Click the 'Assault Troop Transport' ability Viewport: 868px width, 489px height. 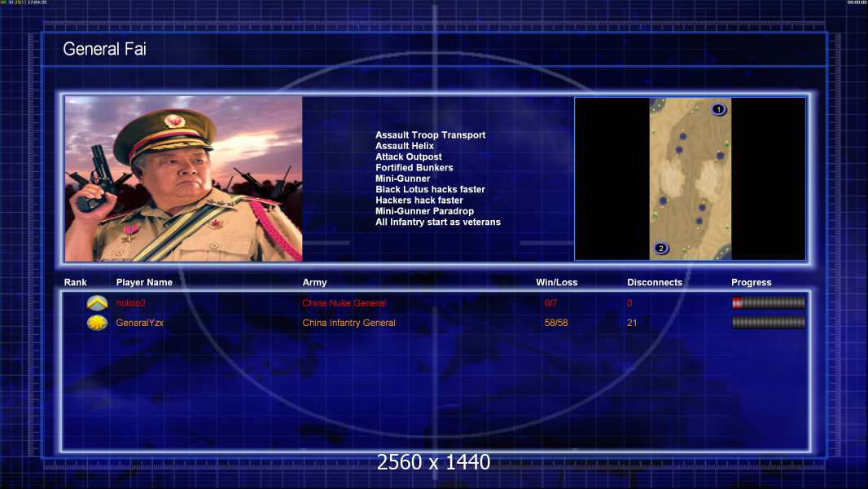430,134
